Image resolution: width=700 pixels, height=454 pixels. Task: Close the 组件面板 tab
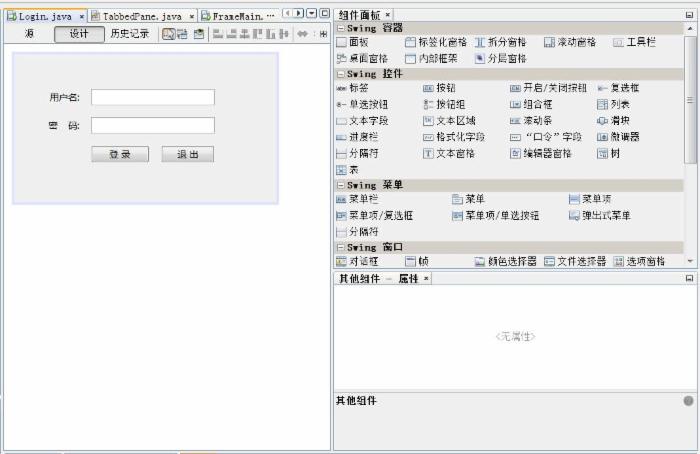tap(388, 15)
